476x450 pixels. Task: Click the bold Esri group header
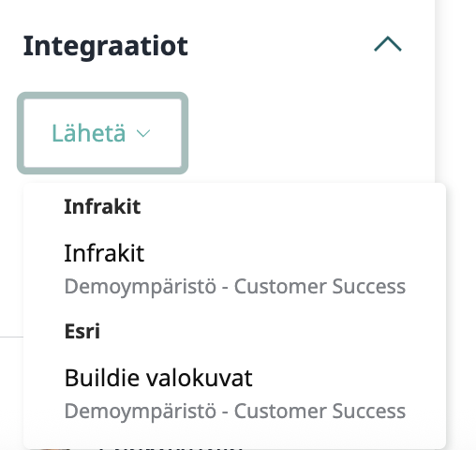(x=82, y=331)
